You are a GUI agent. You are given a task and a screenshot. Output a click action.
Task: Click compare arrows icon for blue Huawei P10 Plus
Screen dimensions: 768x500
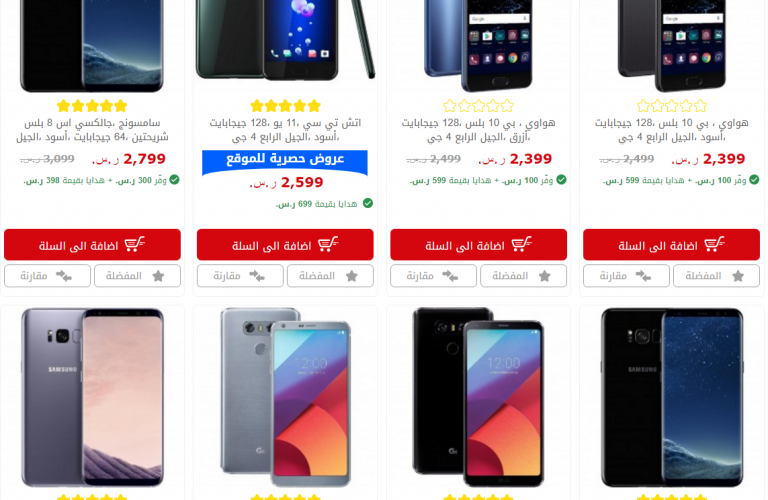tap(450, 276)
